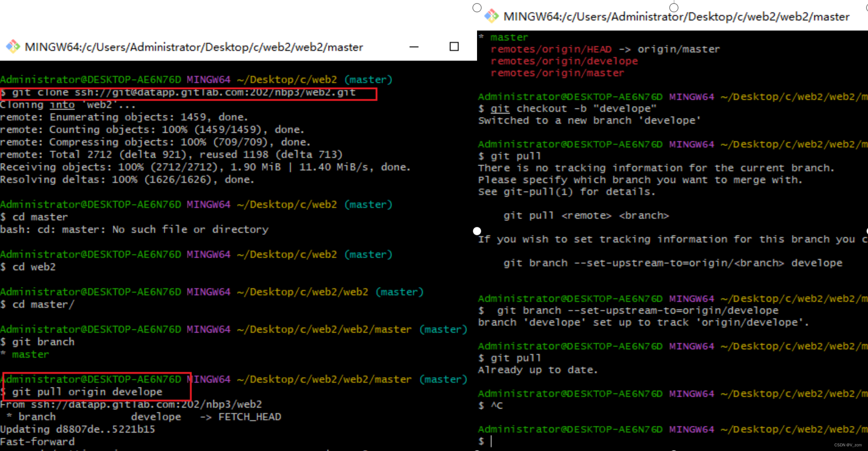The image size is (868, 451).
Task: Minimize the left MINGW64 terminal window
Action: click(x=414, y=47)
